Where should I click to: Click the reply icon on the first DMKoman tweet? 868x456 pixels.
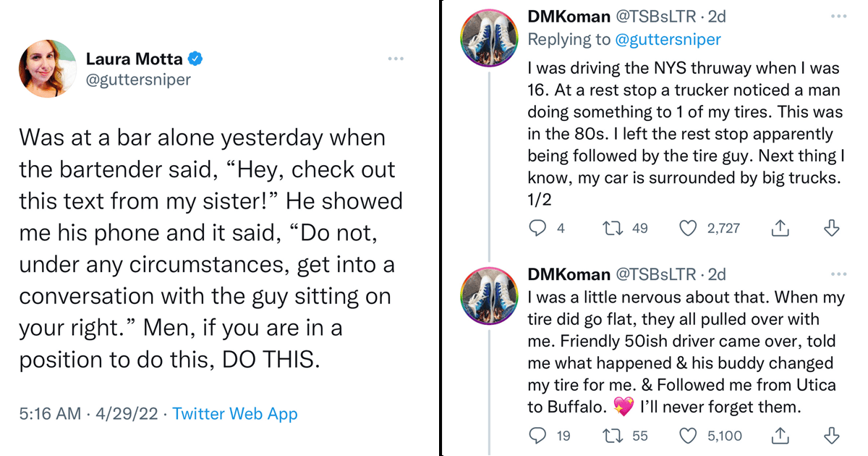point(537,229)
